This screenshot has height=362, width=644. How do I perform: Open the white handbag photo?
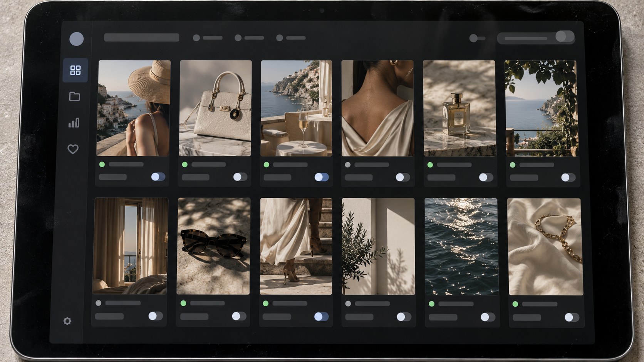coord(215,108)
